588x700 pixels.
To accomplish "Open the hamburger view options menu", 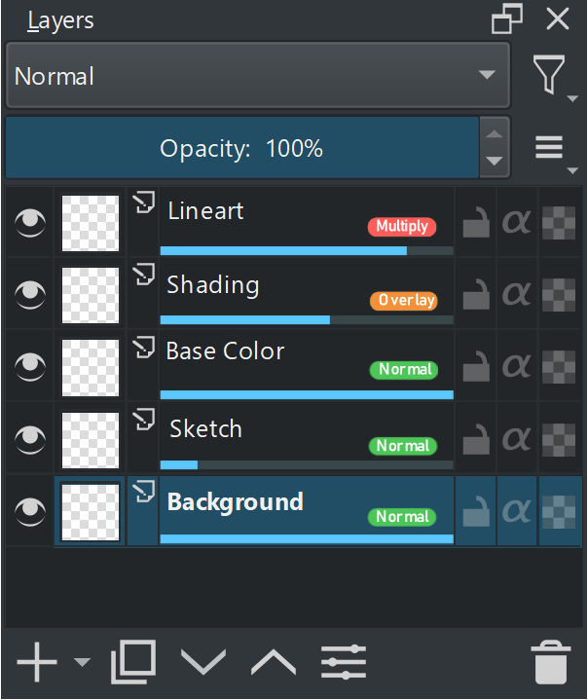I will point(551,148).
